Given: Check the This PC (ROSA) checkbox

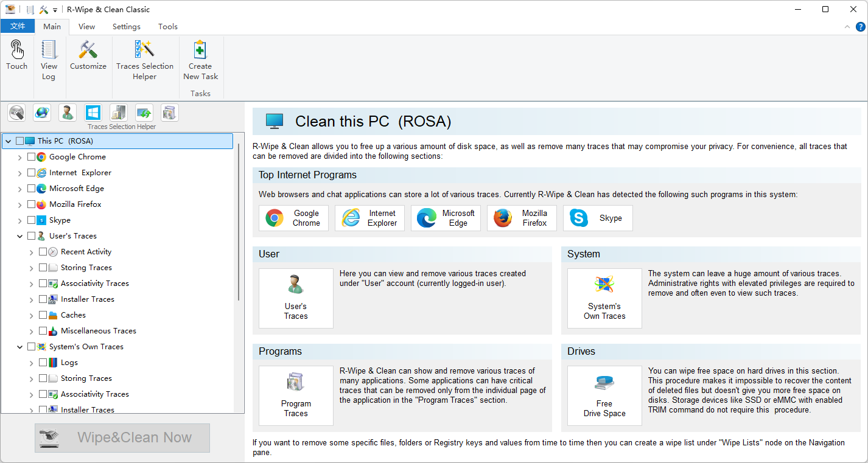Looking at the screenshot, I should [x=19, y=141].
